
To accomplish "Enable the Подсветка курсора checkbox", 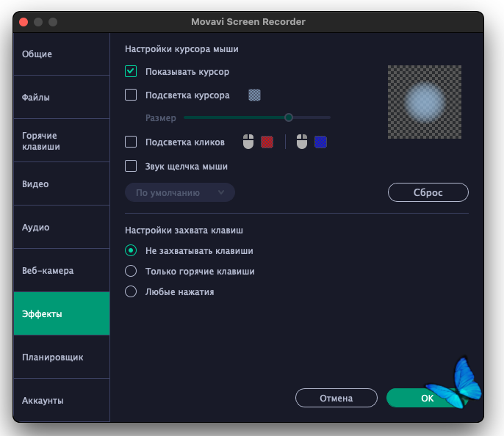I will tap(132, 95).
